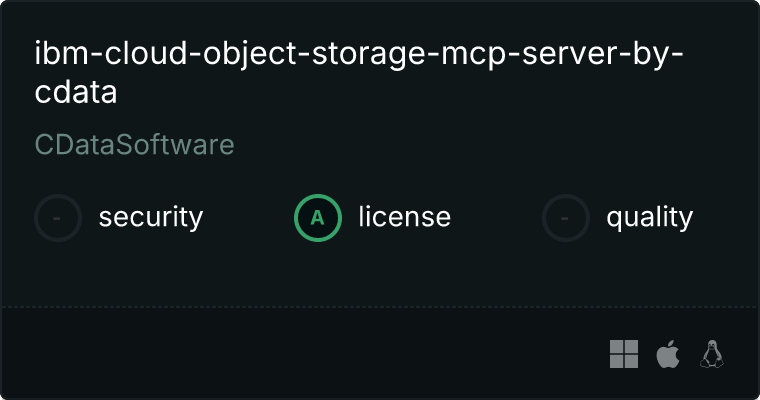This screenshot has width=760, height=400.
Task: Click the dash inside the quality badge
Action: [566, 218]
